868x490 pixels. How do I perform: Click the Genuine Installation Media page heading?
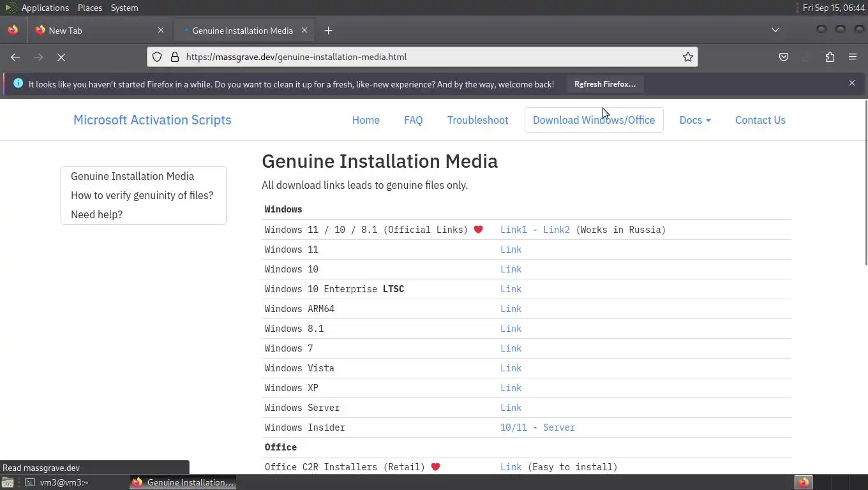(380, 161)
